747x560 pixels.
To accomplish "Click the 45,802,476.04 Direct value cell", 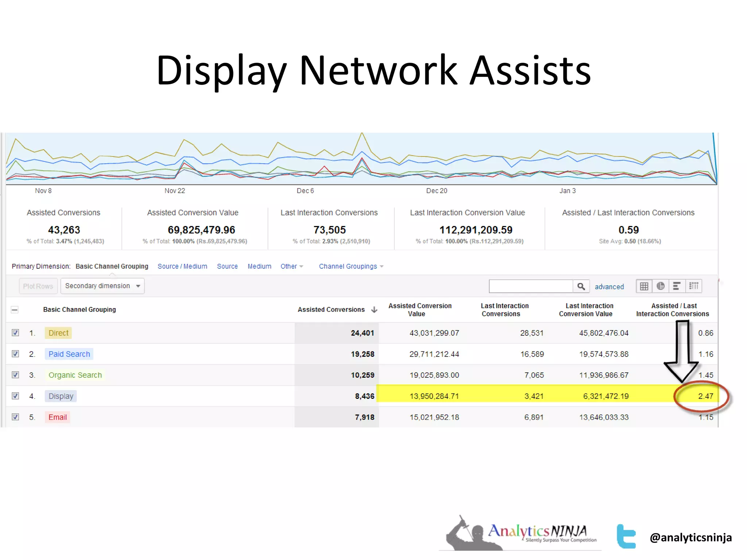I will point(604,333).
